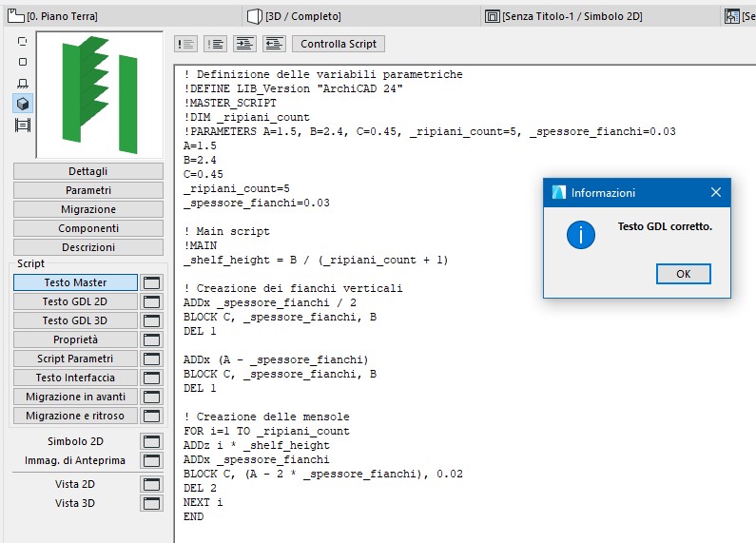Open Script Parametri in new window
Image resolution: width=756 pixels, height=543 pixels.
151,359
